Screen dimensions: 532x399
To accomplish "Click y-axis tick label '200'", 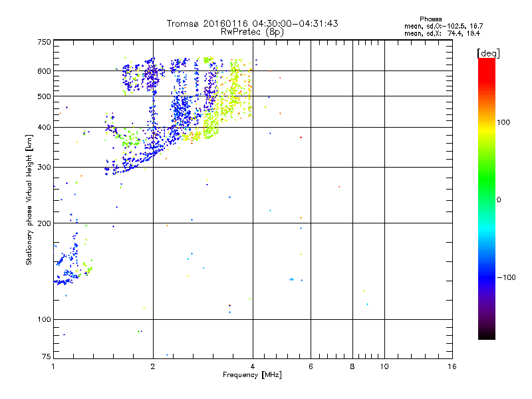I will pos(44,223).
